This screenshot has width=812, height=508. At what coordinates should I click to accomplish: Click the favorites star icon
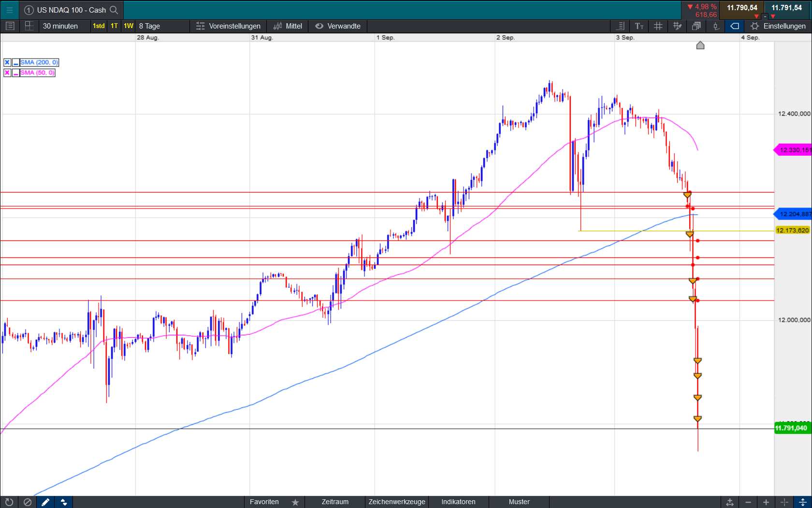tap(295, 502)
